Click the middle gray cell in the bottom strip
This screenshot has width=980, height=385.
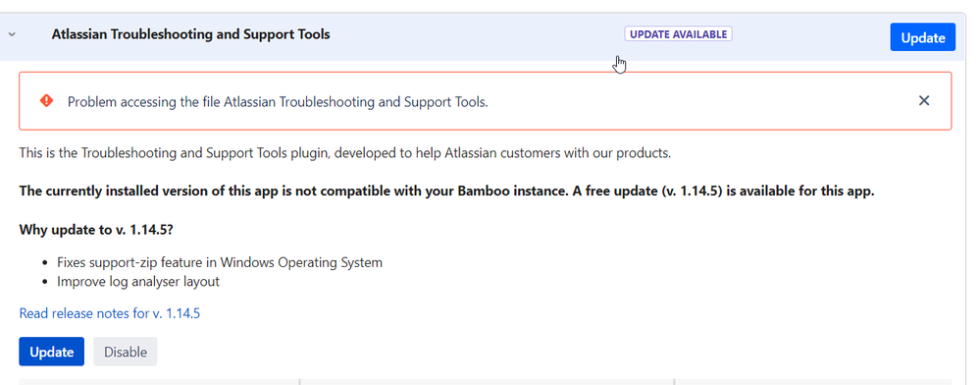(x=487, y=381)
